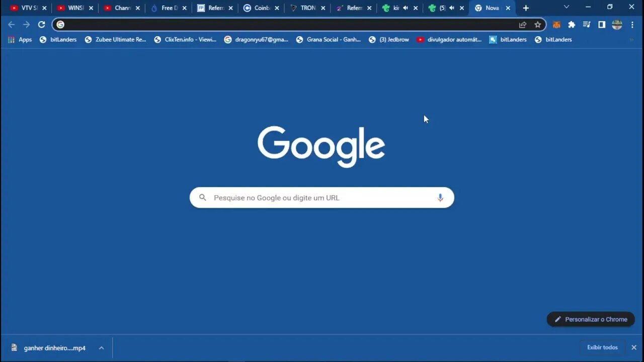Click the Google logo
The width and height of the screenshot is (644, 362).
321,146
